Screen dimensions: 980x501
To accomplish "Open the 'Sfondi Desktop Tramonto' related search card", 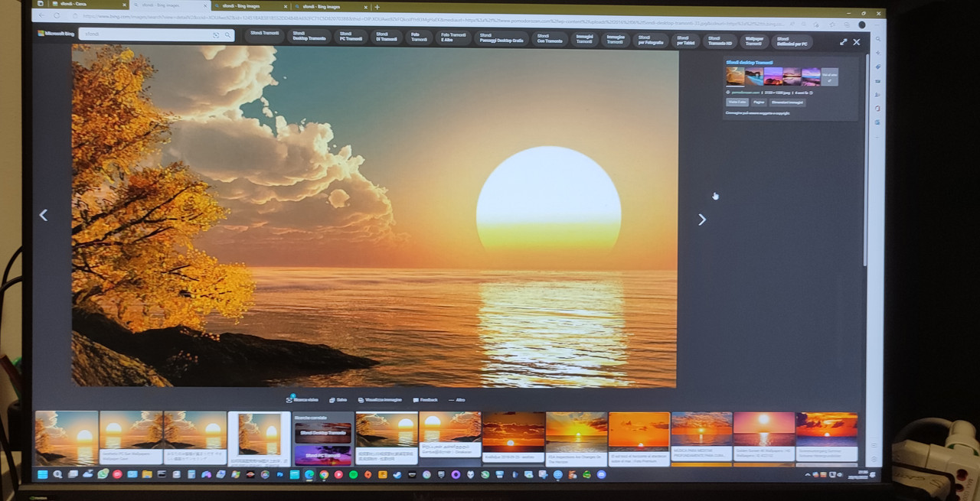I will point(322,431).
